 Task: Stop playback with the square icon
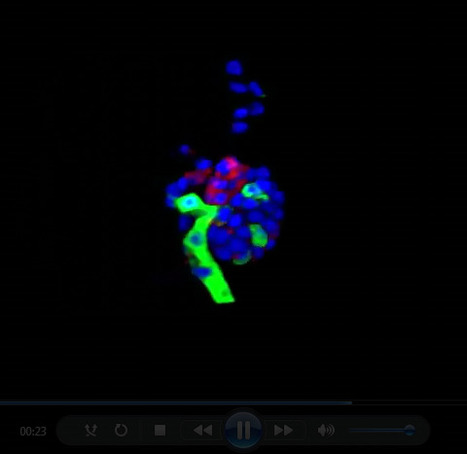[x=160, y=430]
